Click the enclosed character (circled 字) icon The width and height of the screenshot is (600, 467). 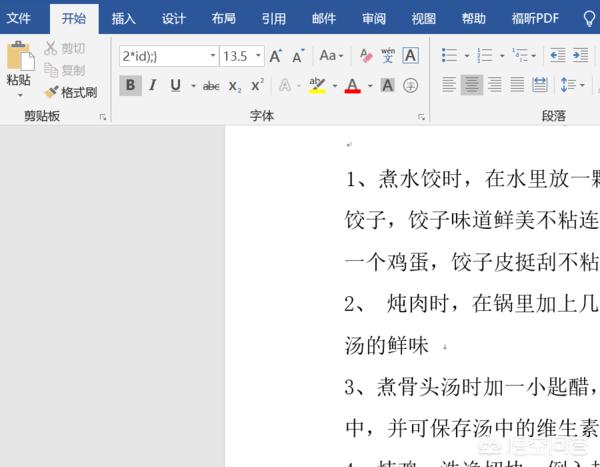(x=410, y=85)
